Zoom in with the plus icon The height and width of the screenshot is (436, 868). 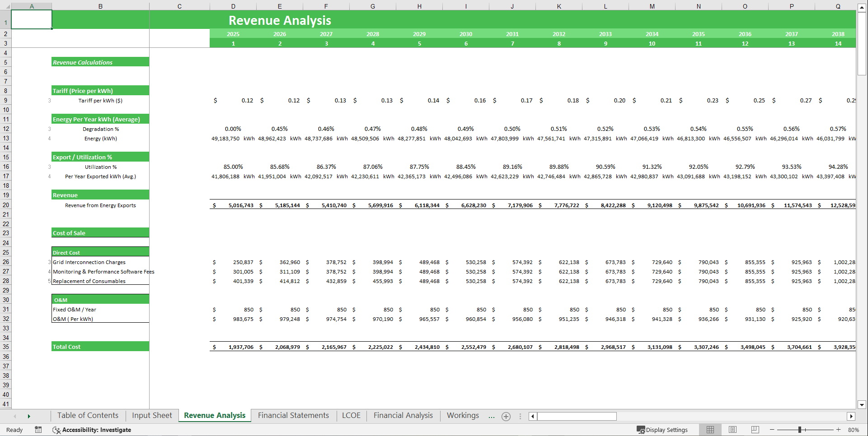tap(839, 430)
